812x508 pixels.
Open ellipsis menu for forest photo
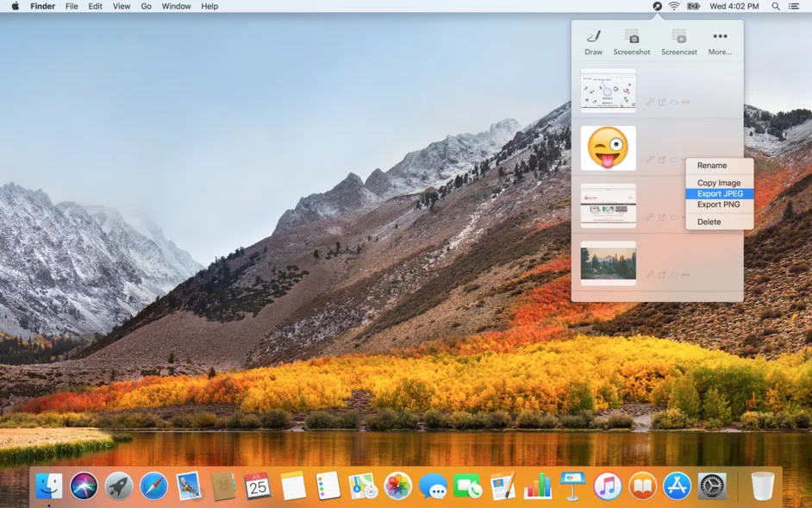pyautogui.click(x=686, y=275)
